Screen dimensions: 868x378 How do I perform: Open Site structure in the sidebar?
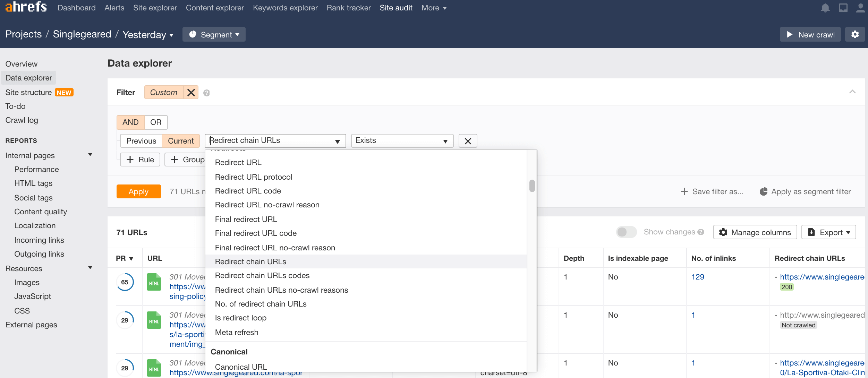(28, 92)
